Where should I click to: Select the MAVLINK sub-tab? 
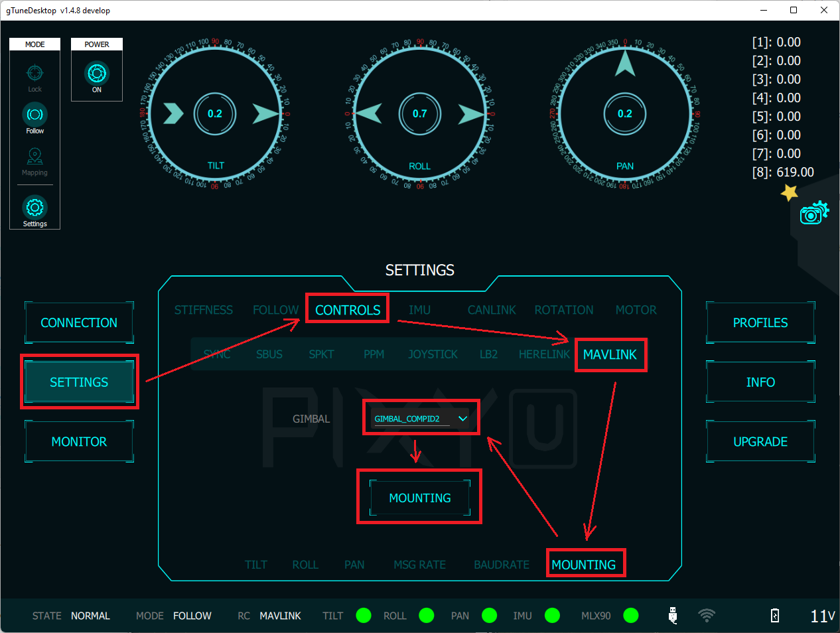point(610,355)
